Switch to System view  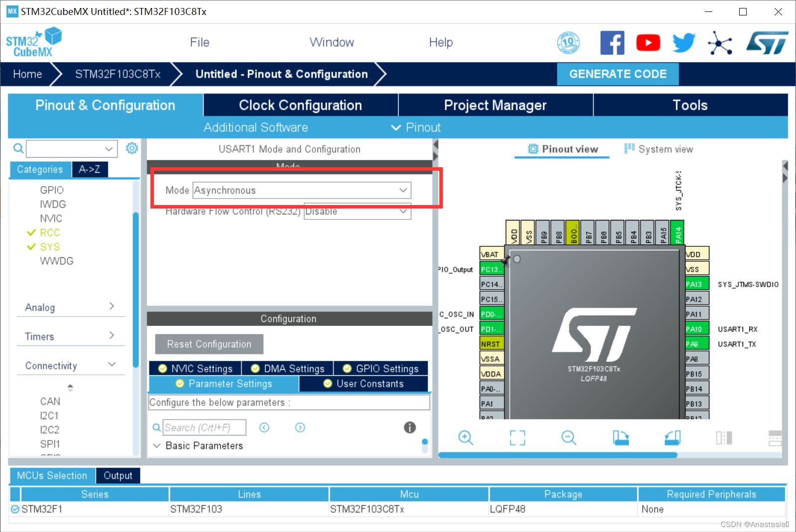click(x=659, y=149)
